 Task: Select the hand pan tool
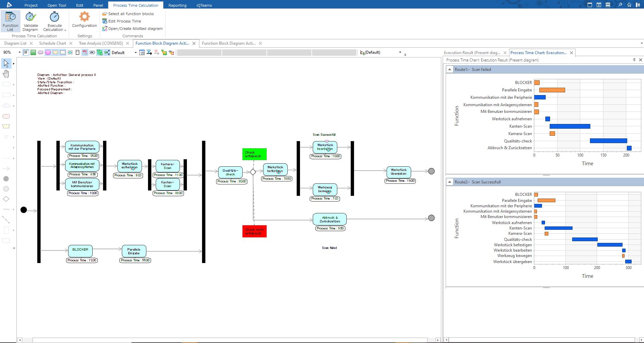[x=6, y=74]
